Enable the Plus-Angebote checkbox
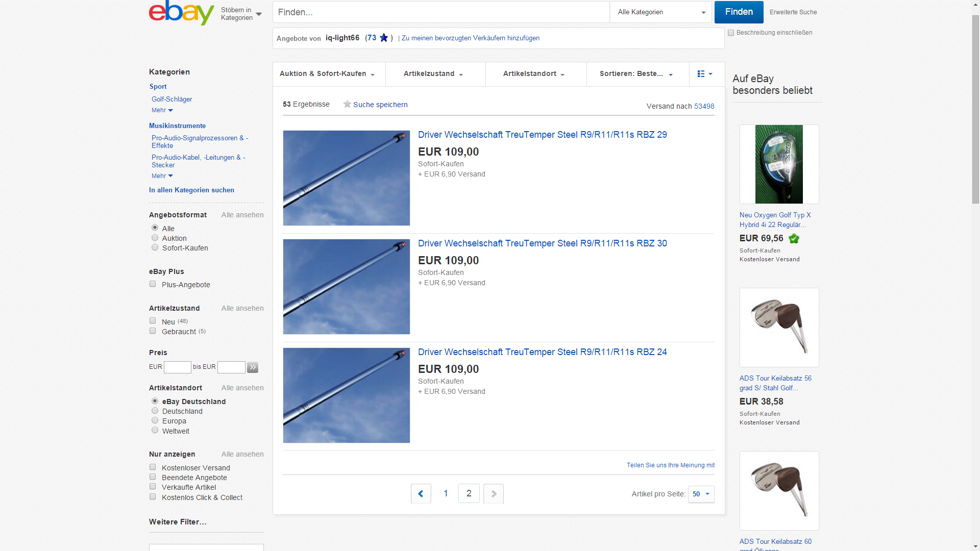This screenshot has width=980, height=551. coord(153,284)
